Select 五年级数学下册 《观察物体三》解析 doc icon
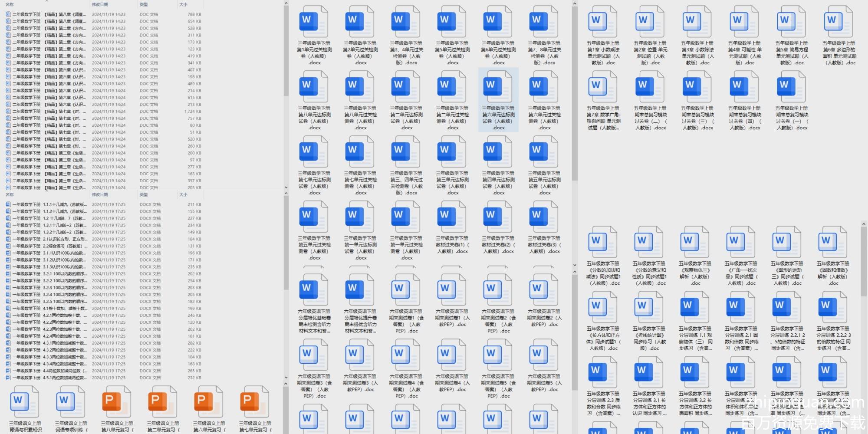This screenshot has height=434, width=868. 695,242
